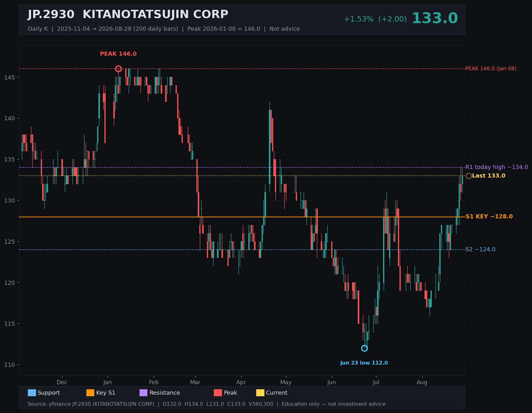Image resolution: width=532 pixels, height=413 pixels.
Task: Click the 'Support' legend text
Action: click(x=49, y=393)
